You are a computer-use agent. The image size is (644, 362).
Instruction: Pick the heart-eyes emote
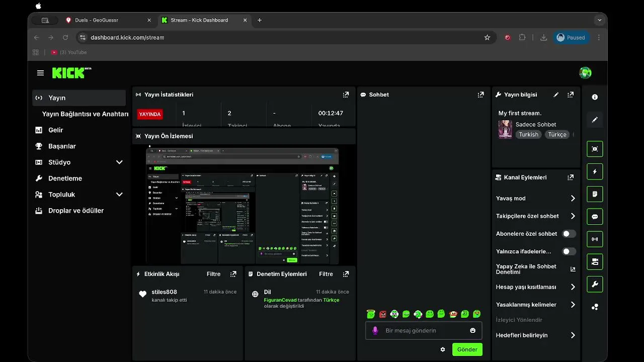(x=477, y=314)
